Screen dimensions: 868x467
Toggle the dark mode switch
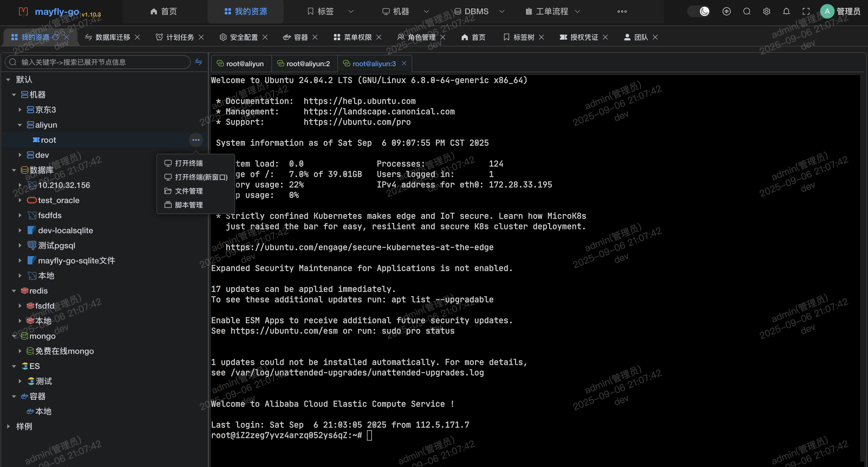699,11
